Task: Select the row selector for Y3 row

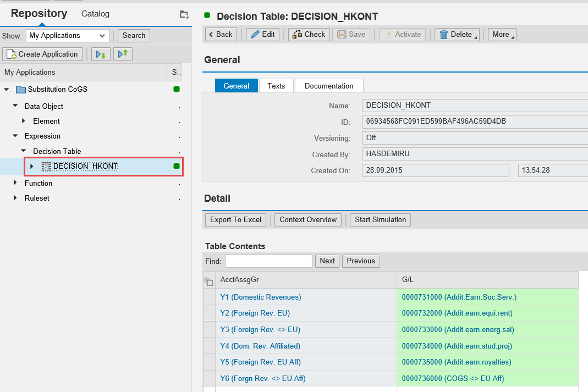Action: (x=208, y=330)
